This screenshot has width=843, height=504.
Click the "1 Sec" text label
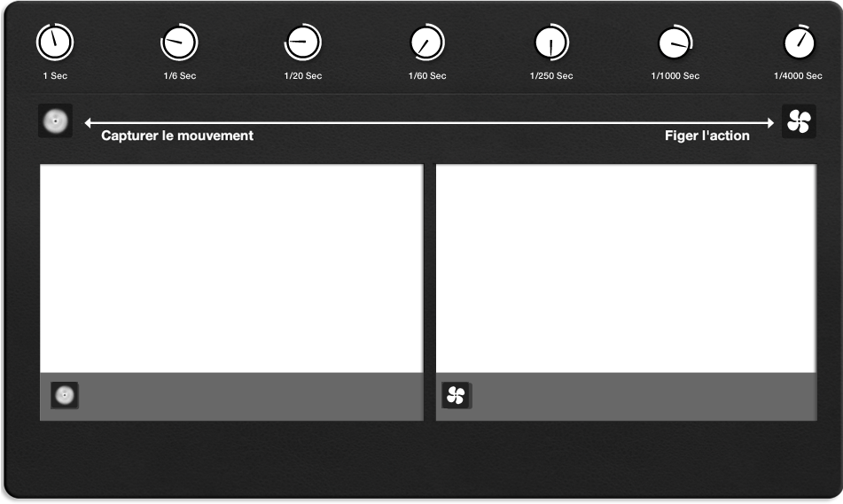point(55,76)
